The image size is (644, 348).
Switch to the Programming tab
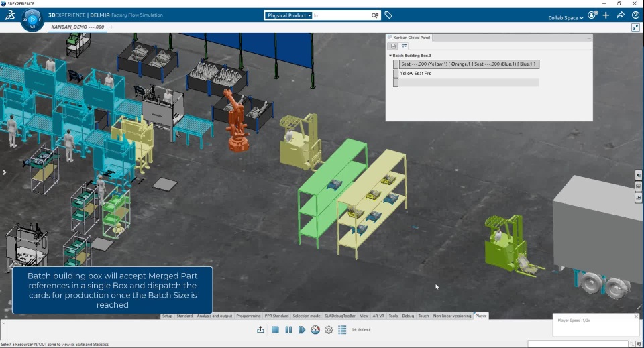coord(248,316)
